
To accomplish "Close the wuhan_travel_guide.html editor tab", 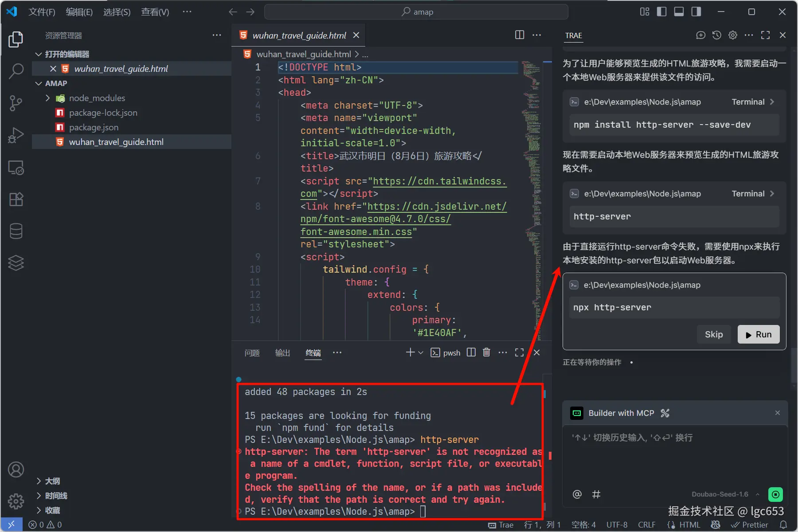I will click(356, 35).
